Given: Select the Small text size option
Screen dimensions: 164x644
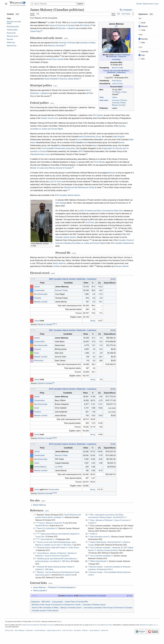Looking at the screenshot, I should 139,23.
